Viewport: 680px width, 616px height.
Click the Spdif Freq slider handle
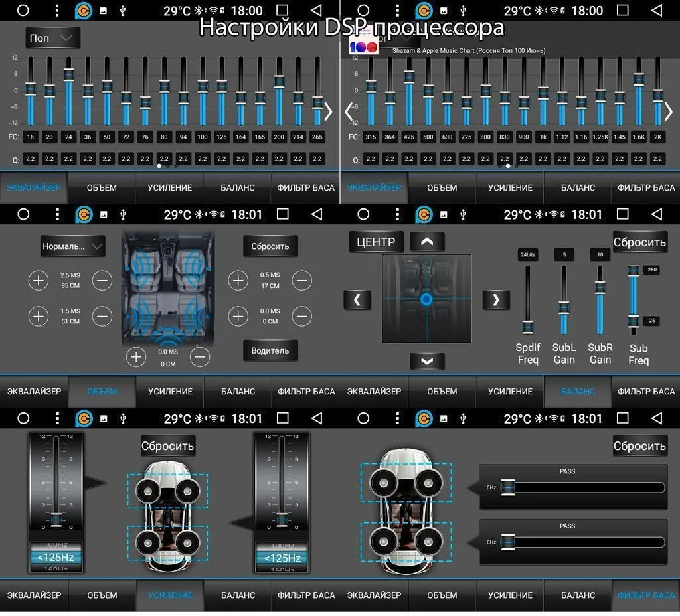[x=528, y=326]
